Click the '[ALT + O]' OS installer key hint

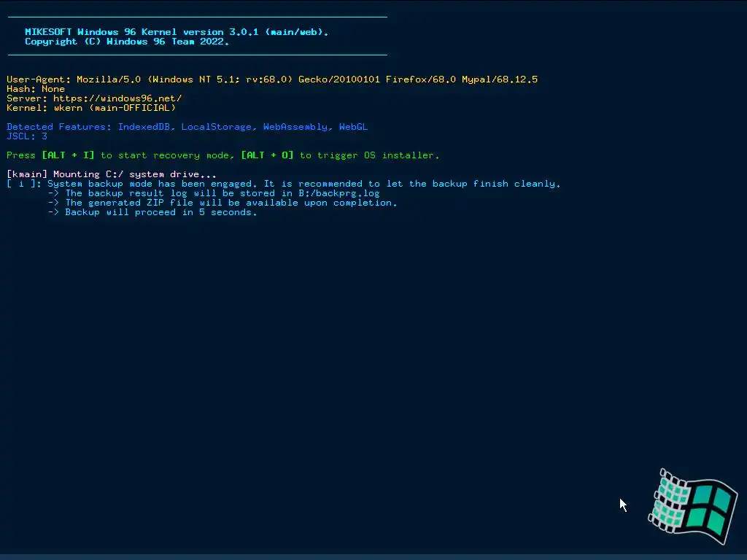coord(267,155)
